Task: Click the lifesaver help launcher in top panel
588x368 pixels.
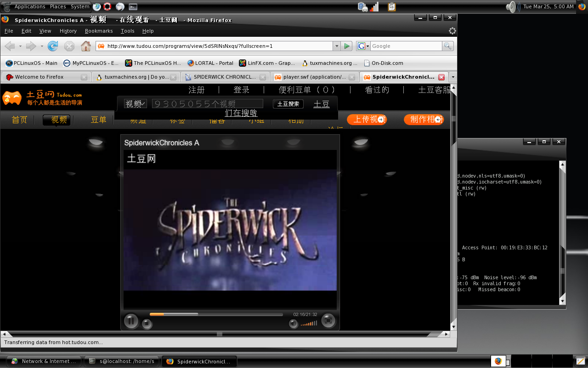Action: pyautogui.click(x=107, y=6)
